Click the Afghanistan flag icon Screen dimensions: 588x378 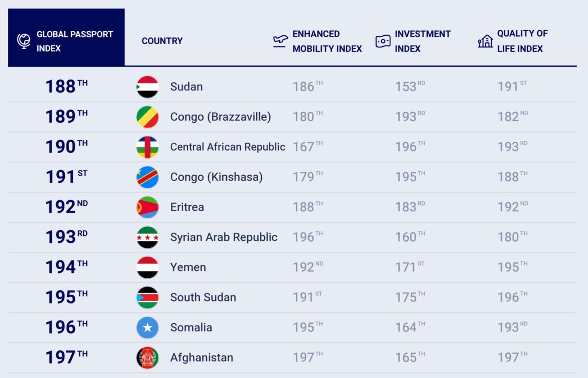point(147,358)
